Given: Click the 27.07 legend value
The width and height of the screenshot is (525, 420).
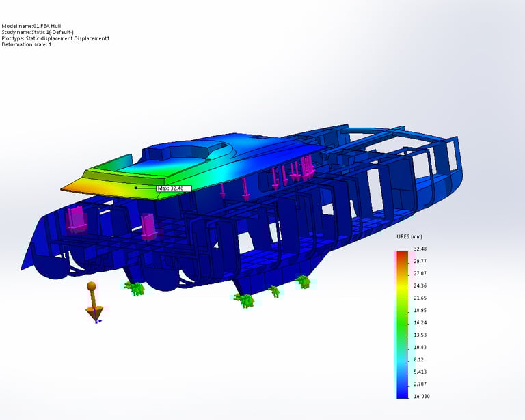Looking at the screenshot, I should tap(420, 274).
